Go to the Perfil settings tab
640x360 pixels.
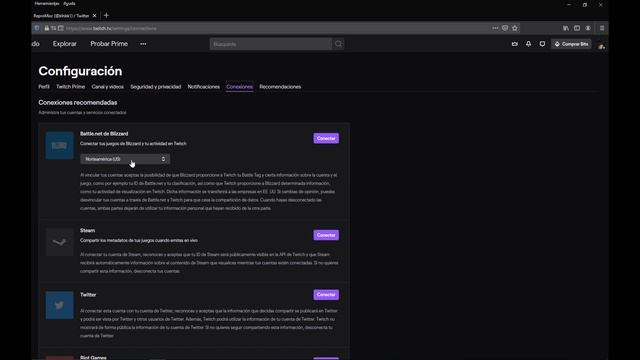point(44,87)
